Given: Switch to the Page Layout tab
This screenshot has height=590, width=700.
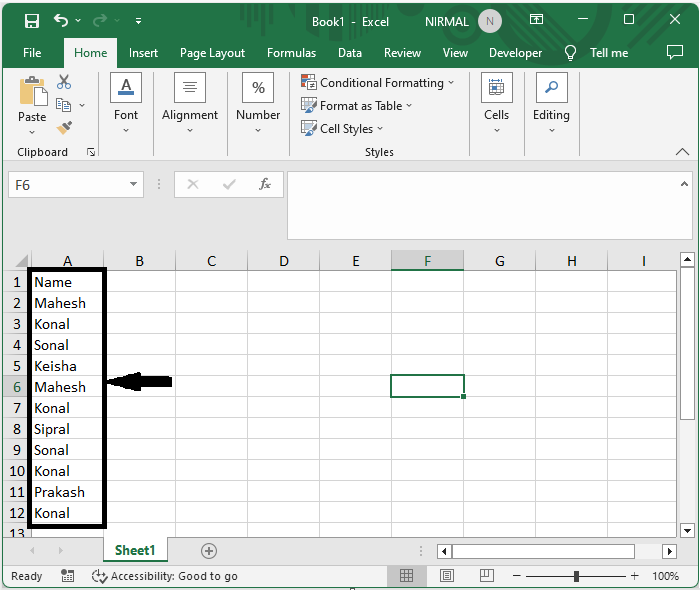Looking at the screenshot, I should click(x=212, y=53).
